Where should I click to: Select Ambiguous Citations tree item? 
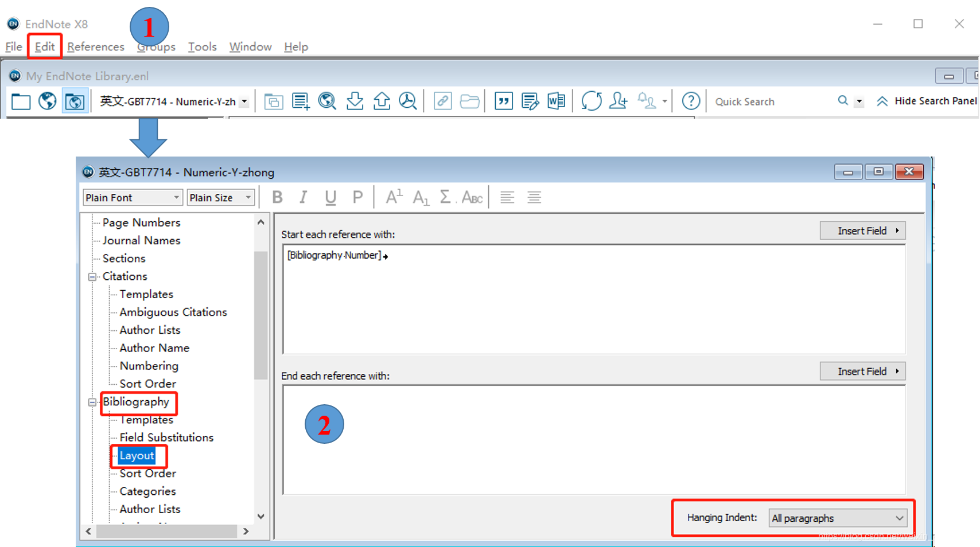173,312
